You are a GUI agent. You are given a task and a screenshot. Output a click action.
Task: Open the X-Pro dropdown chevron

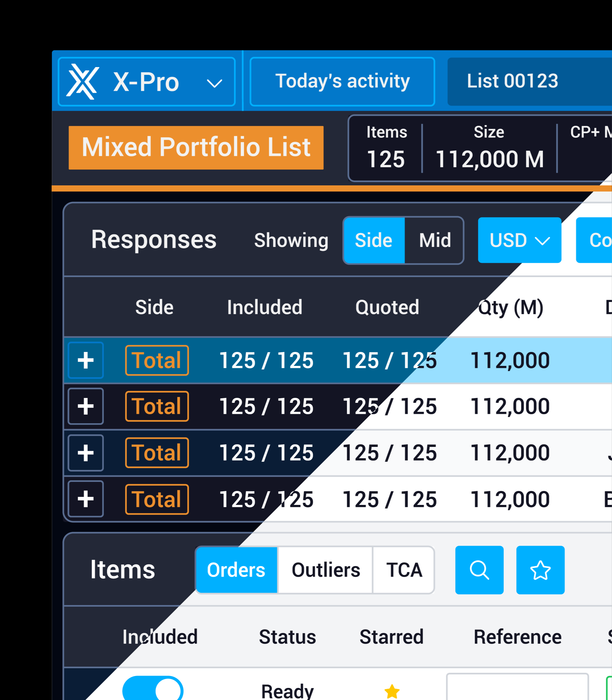tap(214, 83)
